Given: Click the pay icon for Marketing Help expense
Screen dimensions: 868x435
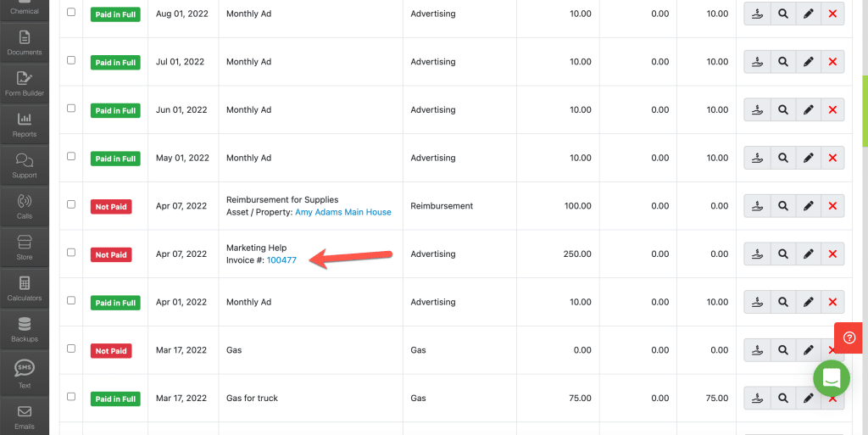Looking at the screenshot, I should click(757, 254).
